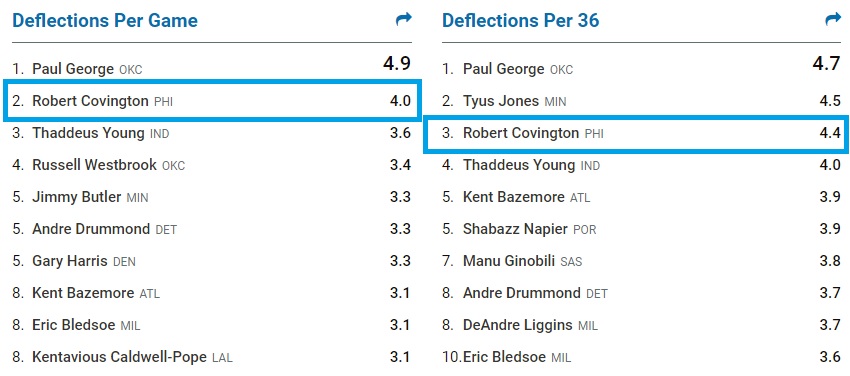
Task: Select Robert Covington in Per Game list
Action: tap(90, 101)
